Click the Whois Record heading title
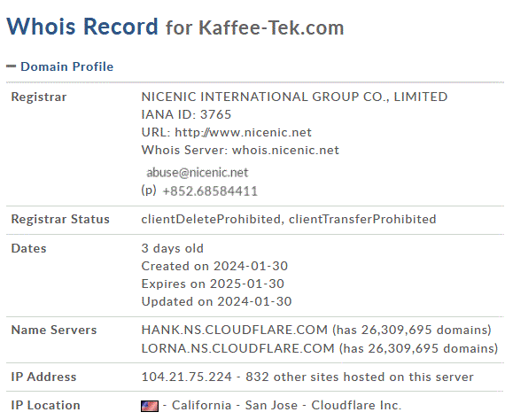The image size is (505, 420). (x=82, y=26)
